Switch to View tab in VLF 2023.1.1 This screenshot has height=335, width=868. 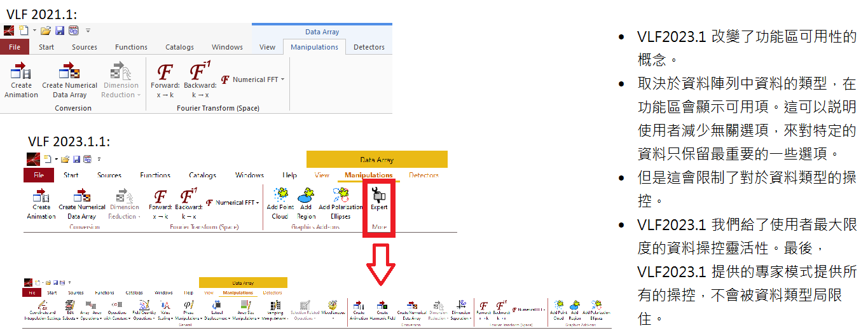point(322,175)
